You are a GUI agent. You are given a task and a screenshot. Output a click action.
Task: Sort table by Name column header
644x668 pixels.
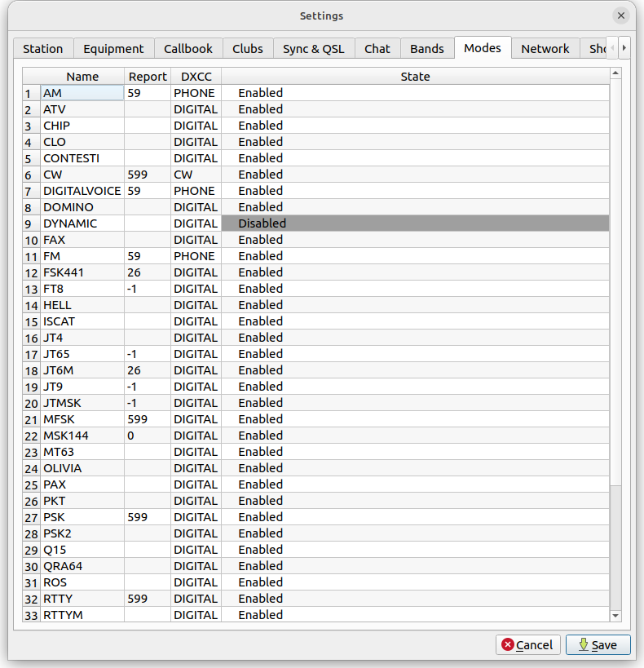point(82,77)
